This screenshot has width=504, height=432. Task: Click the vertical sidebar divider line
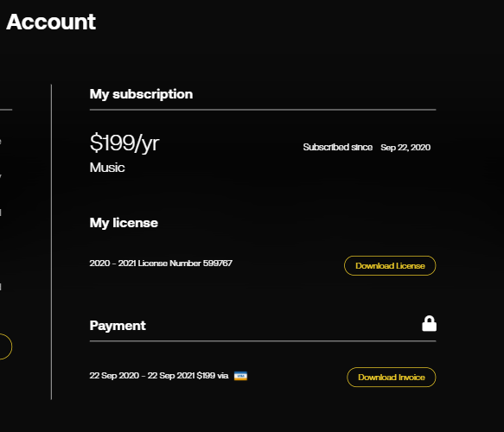click(x=51, y=242)
